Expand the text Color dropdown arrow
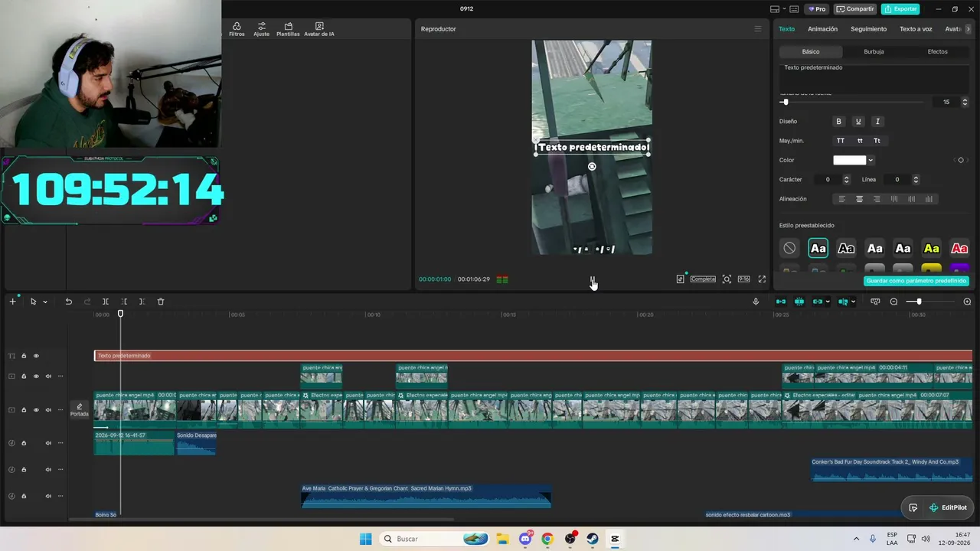 (871, 160)
